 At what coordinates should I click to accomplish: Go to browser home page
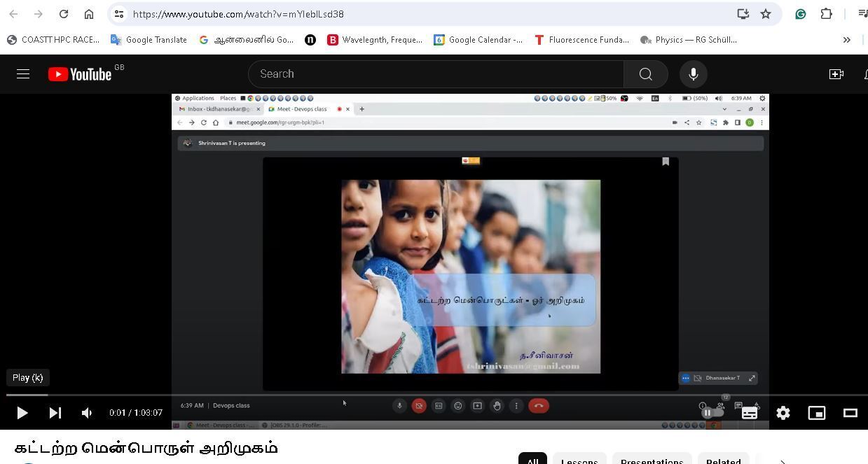[x=89, y=14]
